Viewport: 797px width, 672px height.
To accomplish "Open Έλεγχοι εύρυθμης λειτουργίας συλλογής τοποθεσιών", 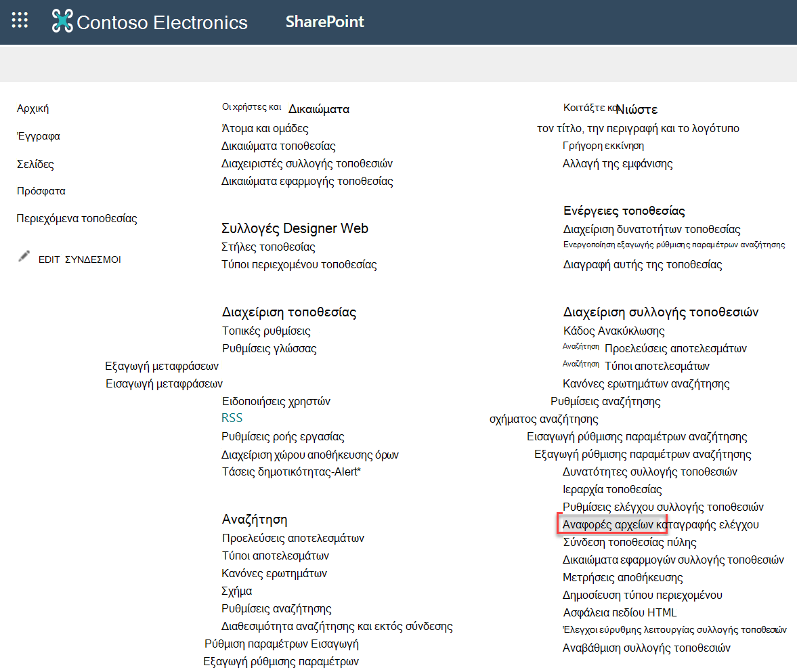I will click(x=674, y=630).
